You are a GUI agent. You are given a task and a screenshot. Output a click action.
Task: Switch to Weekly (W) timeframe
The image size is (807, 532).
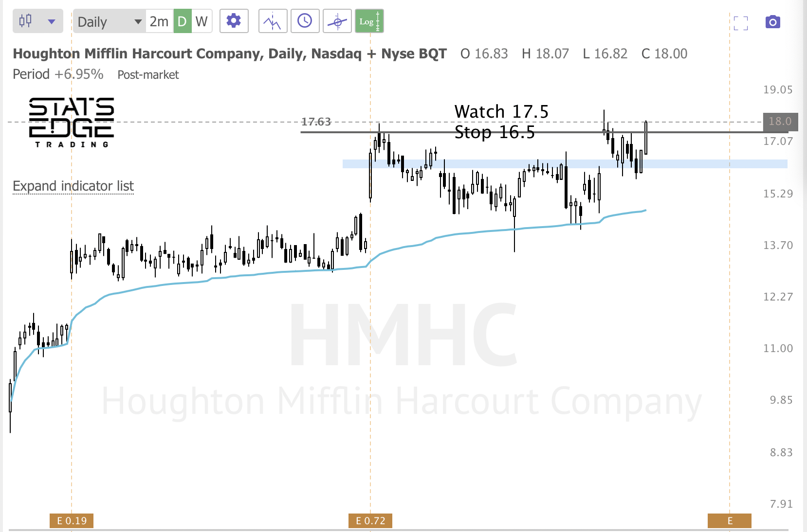click(x=202, y=21)
